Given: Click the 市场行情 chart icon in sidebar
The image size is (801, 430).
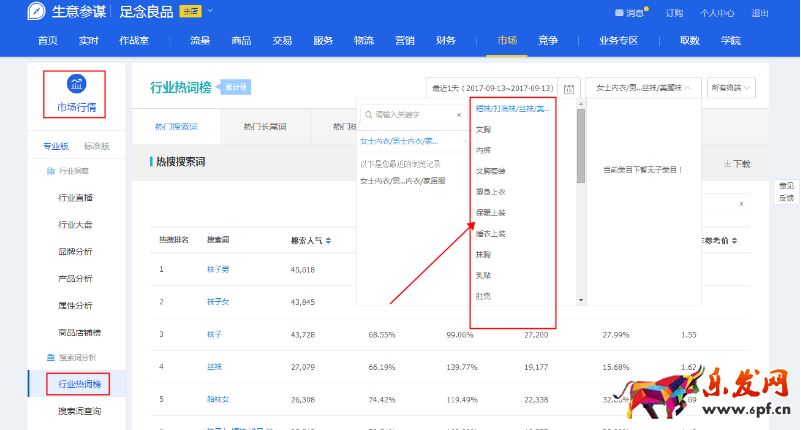Looking at the screenshot, I should pyautogui.click(x=76, y=83).
